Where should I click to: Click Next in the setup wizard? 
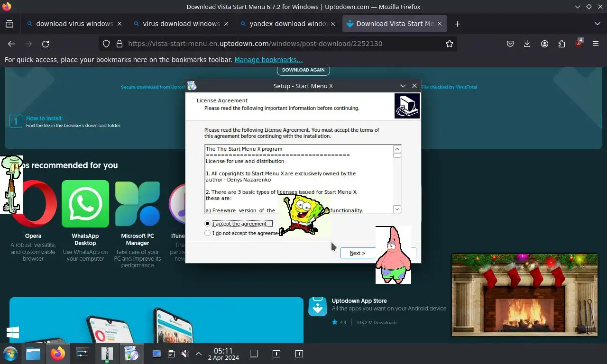point(358,253)
